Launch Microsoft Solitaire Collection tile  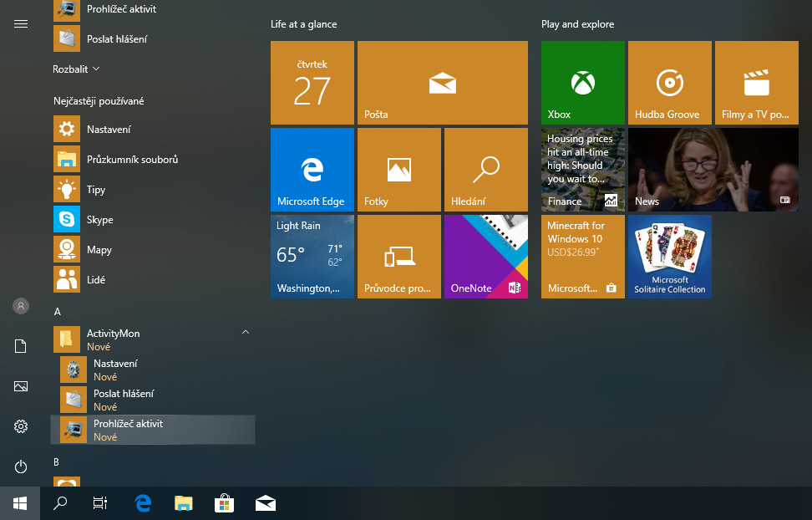[670, 257]
